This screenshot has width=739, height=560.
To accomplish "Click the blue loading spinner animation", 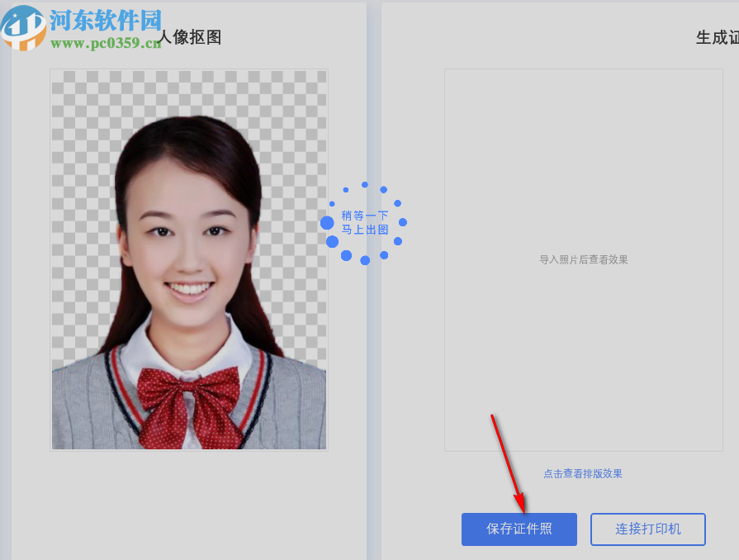I will (364, 221).
